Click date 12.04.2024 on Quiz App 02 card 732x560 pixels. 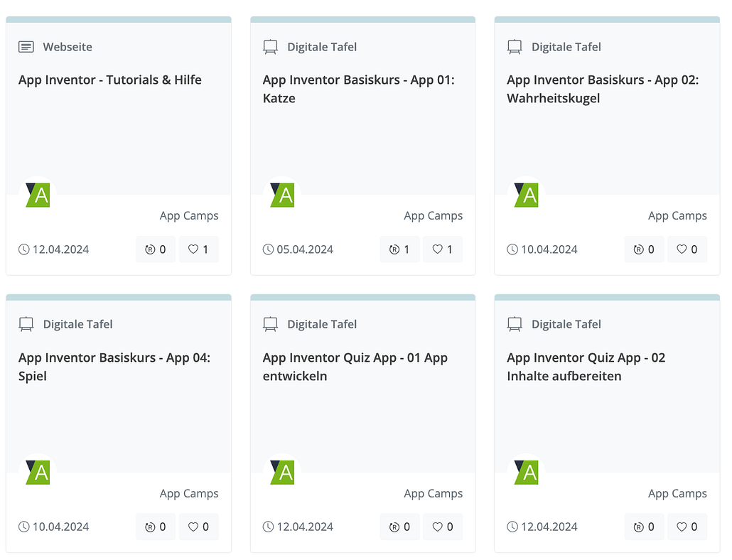pyautogui.click(x=549, y=527)
